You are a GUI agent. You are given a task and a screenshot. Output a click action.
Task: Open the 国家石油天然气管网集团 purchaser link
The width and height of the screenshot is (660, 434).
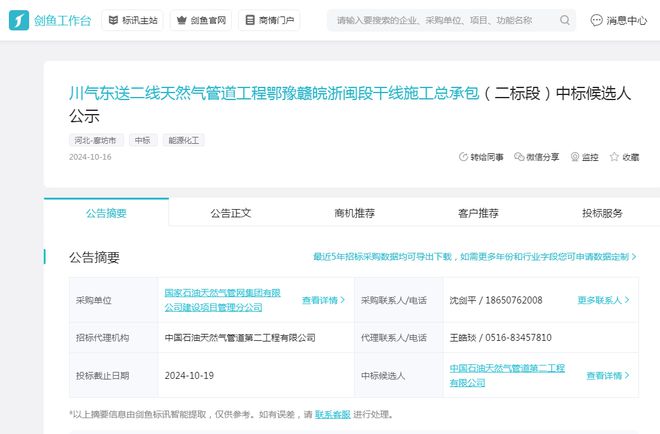(x=222, y=300)
